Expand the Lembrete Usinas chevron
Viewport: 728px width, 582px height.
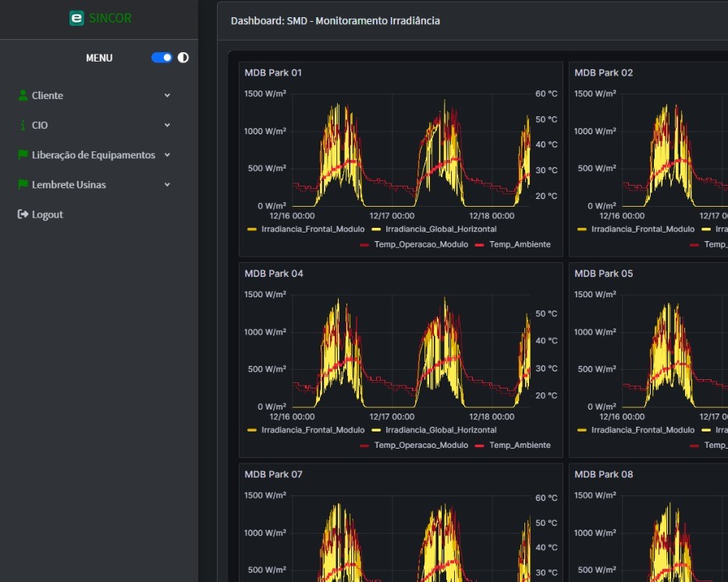(x=167, y=185)
